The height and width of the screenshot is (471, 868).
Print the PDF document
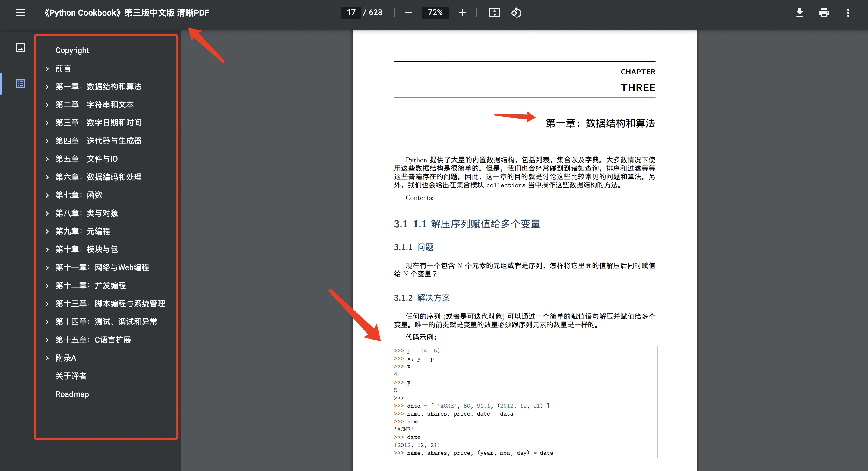click(x=824, y=13)
